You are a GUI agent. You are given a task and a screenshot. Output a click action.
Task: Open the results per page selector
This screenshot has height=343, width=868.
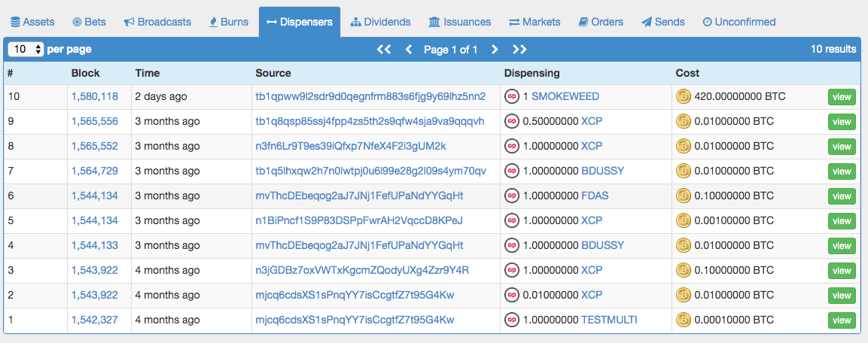pyautogui.click(x=26, y=49)
